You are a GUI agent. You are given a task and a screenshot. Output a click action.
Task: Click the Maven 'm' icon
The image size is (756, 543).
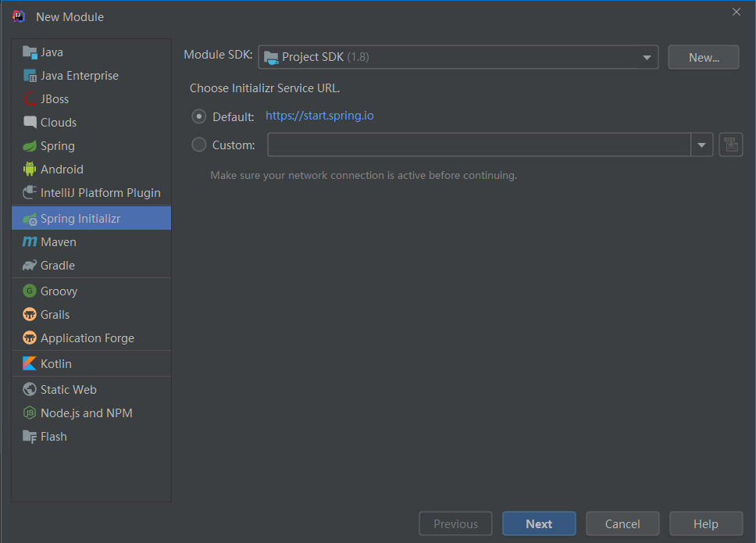[x=30, y=241]
